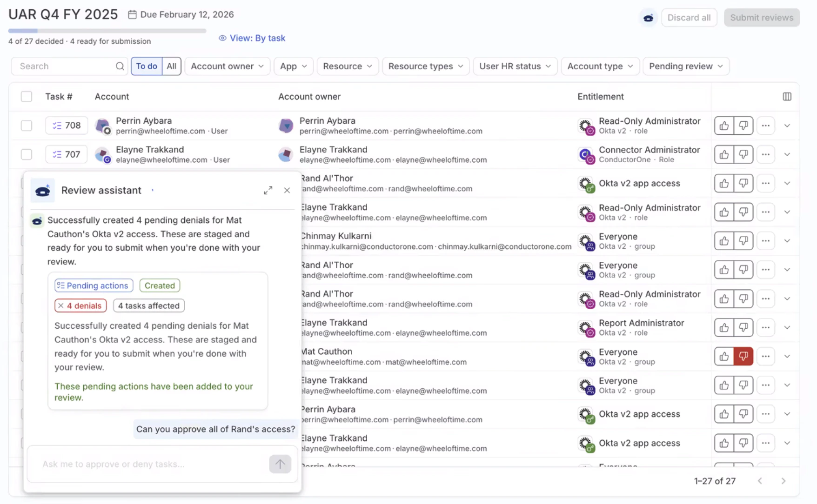Click the calendar icon next to the due date
The height and width of the screenshot is (504, 817).
click(x=133, y=14)
